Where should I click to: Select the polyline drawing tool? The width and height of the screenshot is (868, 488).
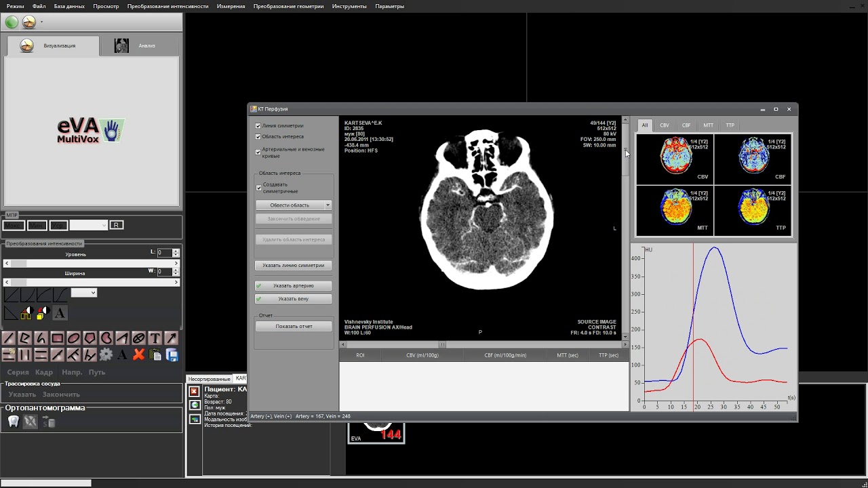tap(24, 338)
